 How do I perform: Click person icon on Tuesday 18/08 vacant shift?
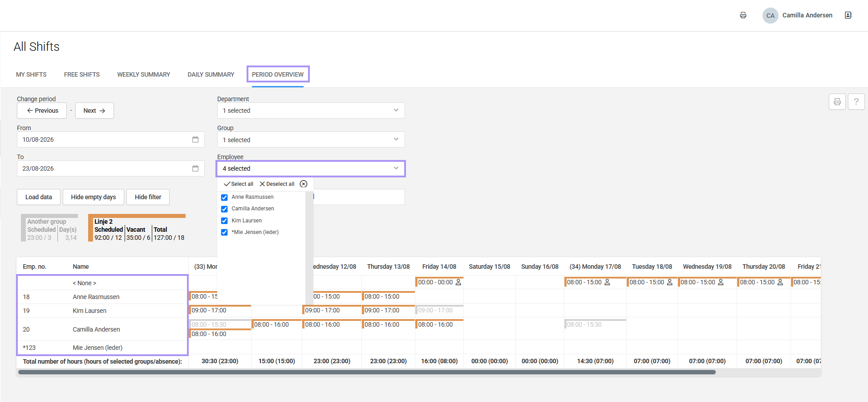(x=669, y=282)
